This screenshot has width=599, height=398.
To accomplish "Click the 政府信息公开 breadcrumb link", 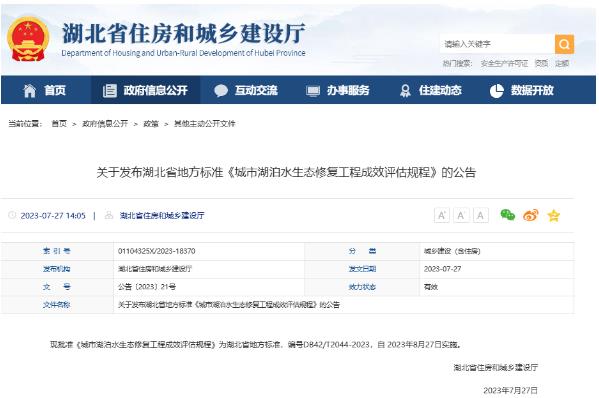I will click(x=105, y=124).
